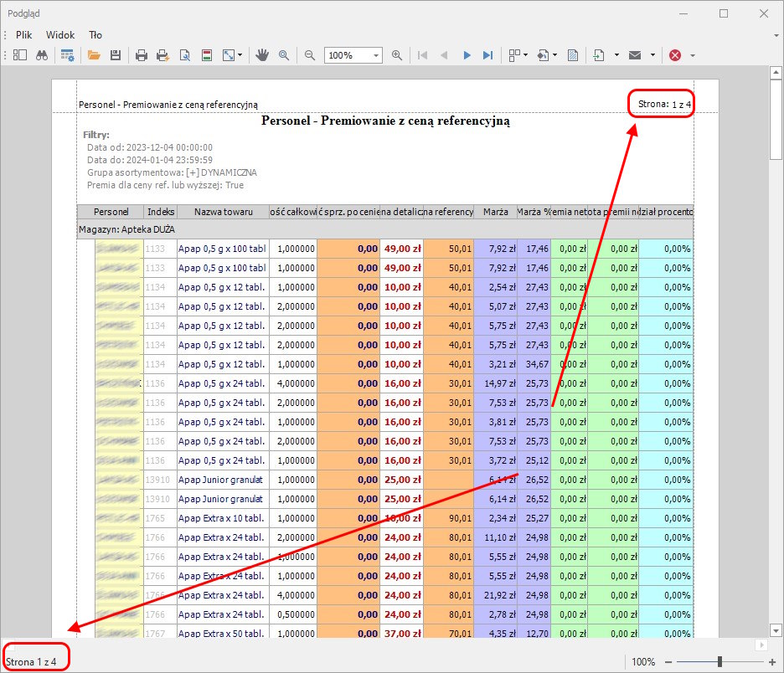Expand the send by e-mail dropdown arrow
Image resolution: width=784 pixels, height=673 pixels.
(x=652, y=55)
